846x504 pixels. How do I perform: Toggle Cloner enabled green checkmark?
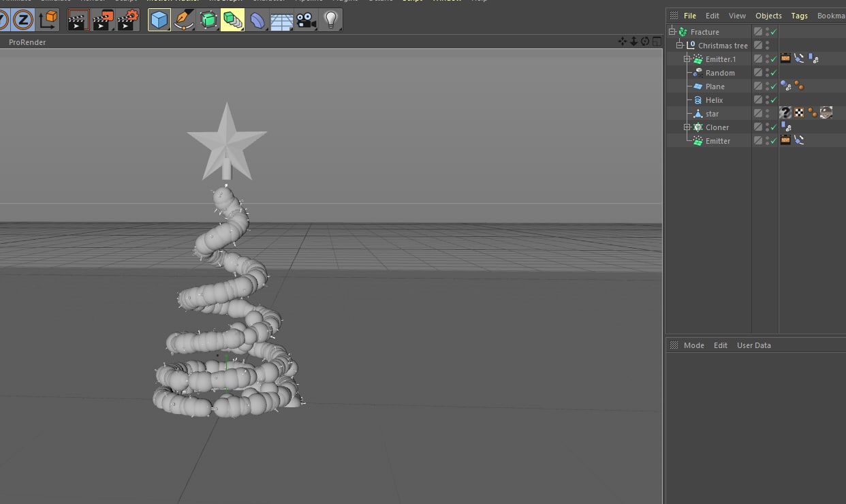click(x=774, y=127)
